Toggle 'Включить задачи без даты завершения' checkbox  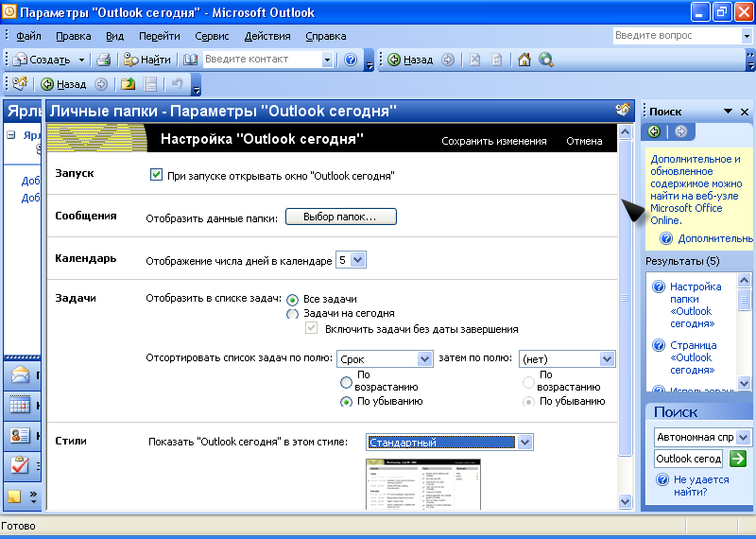tap(312, 329)
